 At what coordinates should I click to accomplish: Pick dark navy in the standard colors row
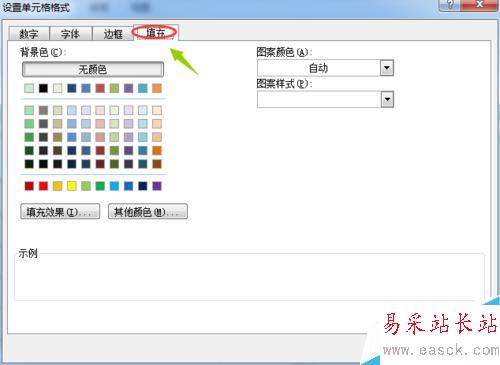point(143,186)
